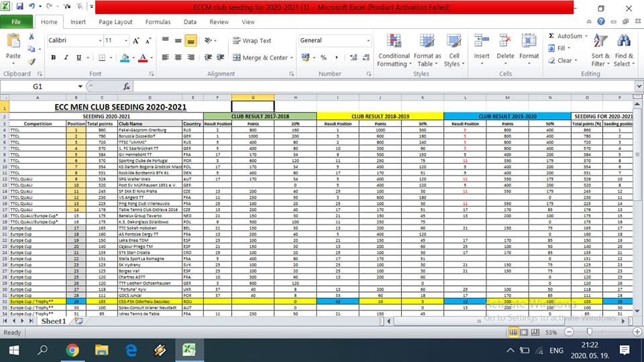Apply the red Font Color
Viewport: 644px width, 362px height.
[142, 58]
